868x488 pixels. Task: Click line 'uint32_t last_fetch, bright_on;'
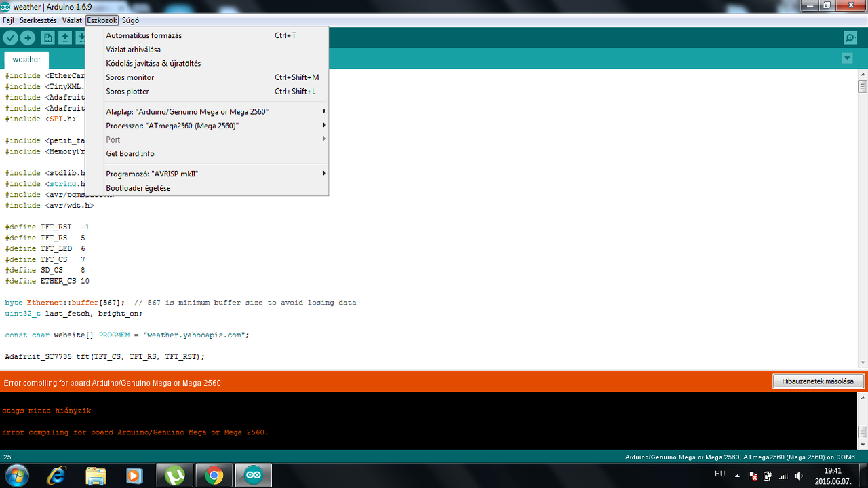tap(74, 314)
